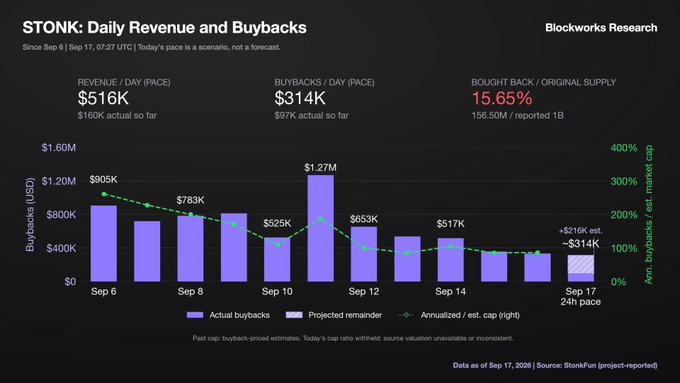The image size is (680, 383).
Task: Click the '$653K' data label
Action: [364, 219]
